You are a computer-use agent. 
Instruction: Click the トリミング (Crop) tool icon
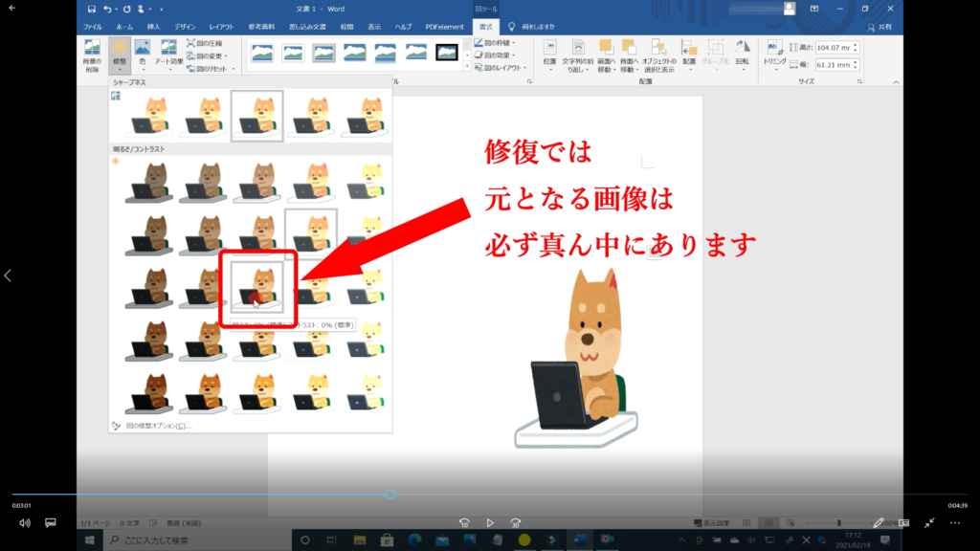(x=774, y=54)
